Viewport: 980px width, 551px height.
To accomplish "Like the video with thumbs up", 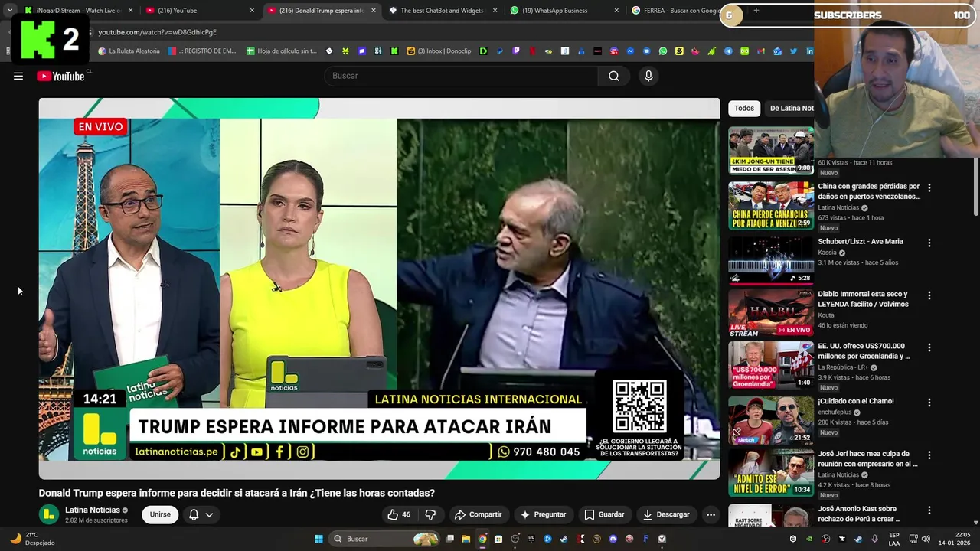I will [x=399, y=514].
